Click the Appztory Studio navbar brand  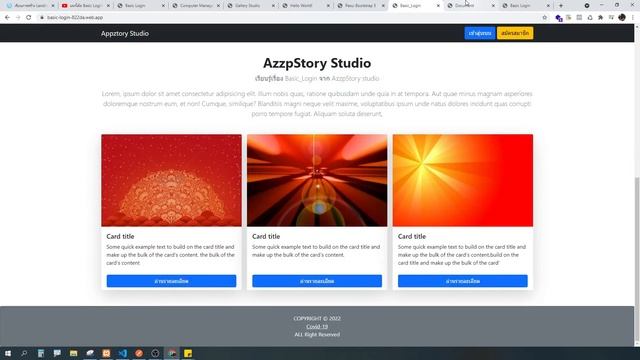click(125, 33)
